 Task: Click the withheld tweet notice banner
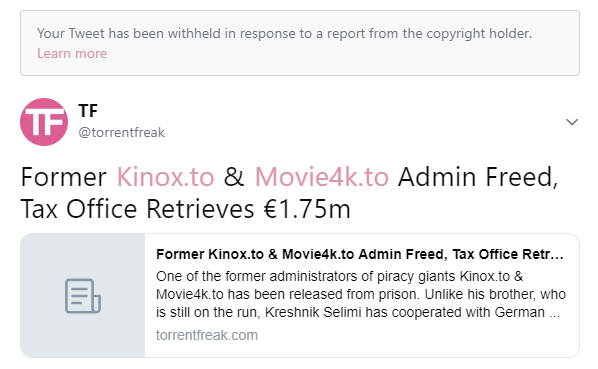[x=300, y=43]
